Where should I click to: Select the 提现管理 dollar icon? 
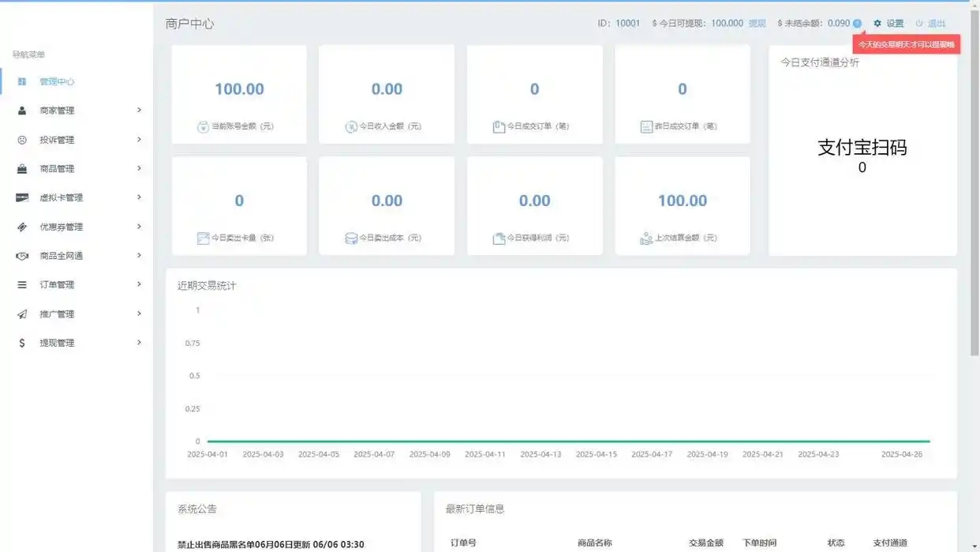(x=21, y=342)
